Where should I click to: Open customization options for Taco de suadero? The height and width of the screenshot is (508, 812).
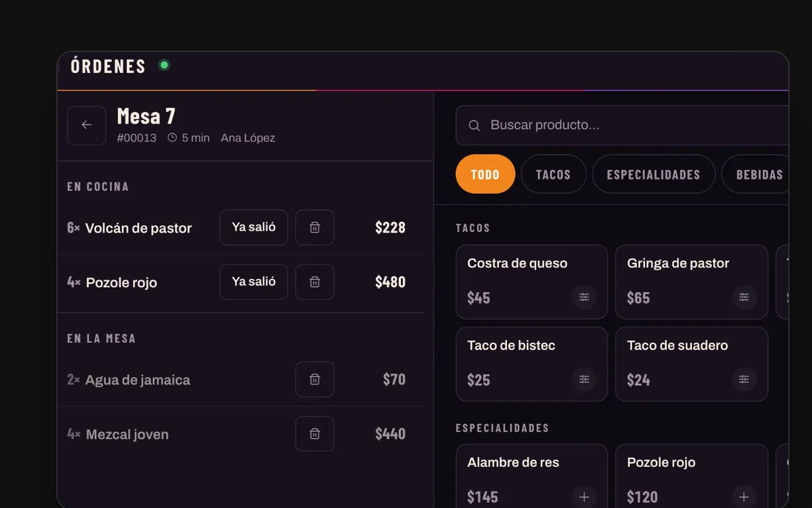click(x=744, y=379)
